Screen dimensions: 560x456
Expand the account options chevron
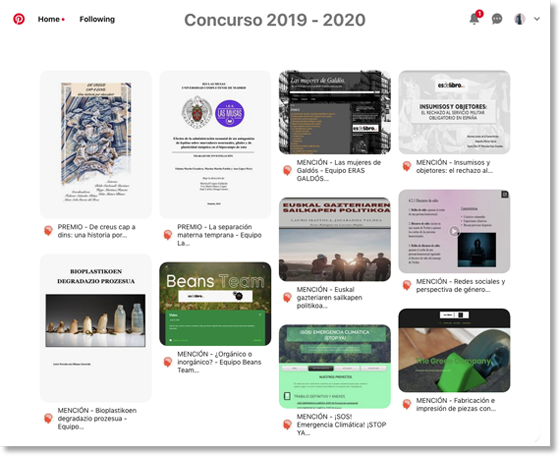click(537, 19)
